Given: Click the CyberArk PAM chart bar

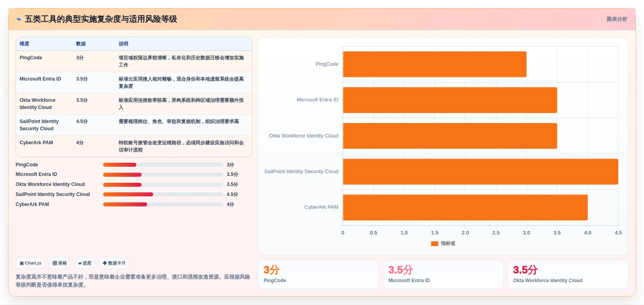Looking at the screenshot, I should tap(465, 207).
